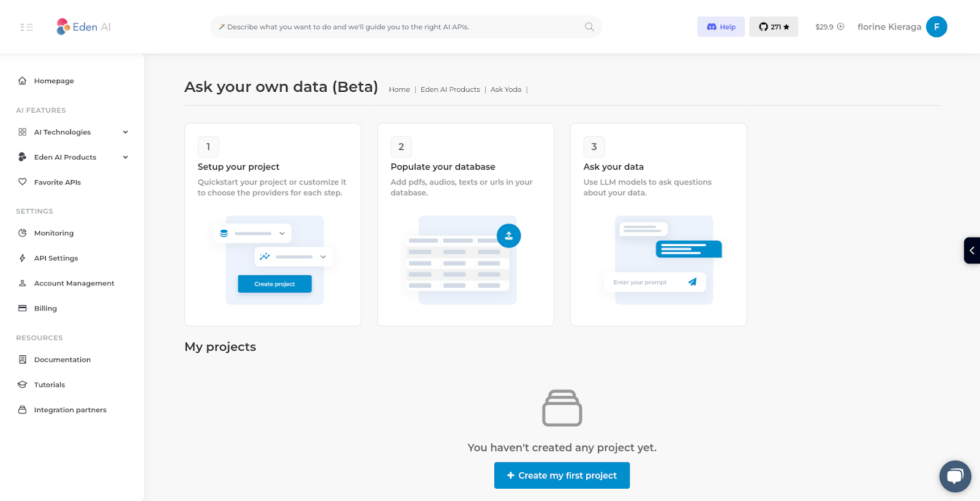Open the Homepage from the sidebar

[x=54, y=80]
